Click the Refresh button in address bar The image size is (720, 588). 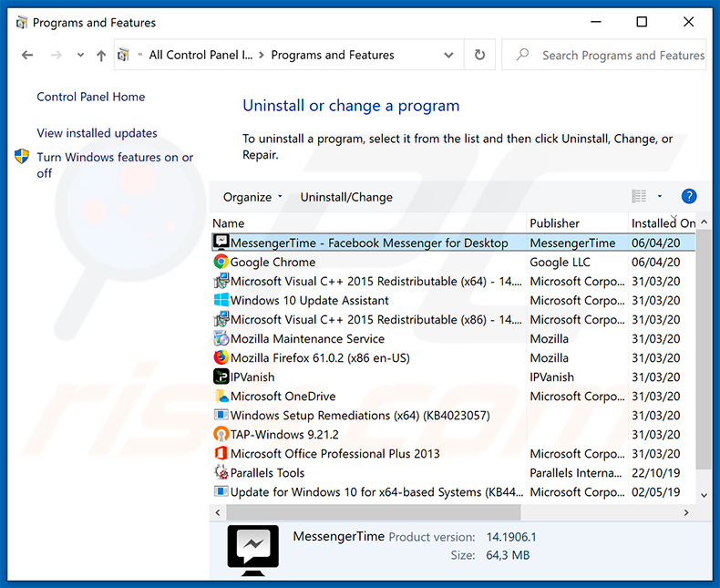point(479,55)
